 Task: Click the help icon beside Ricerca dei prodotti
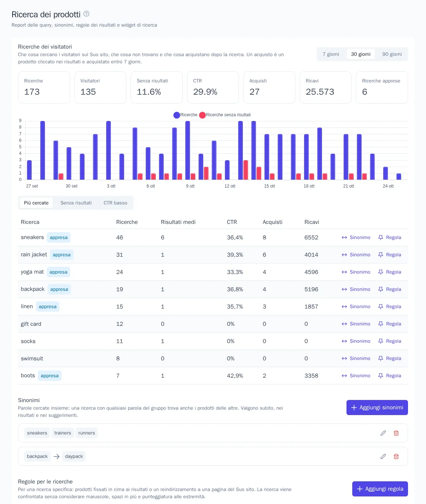pyautogui.click(x=86, y=14)
